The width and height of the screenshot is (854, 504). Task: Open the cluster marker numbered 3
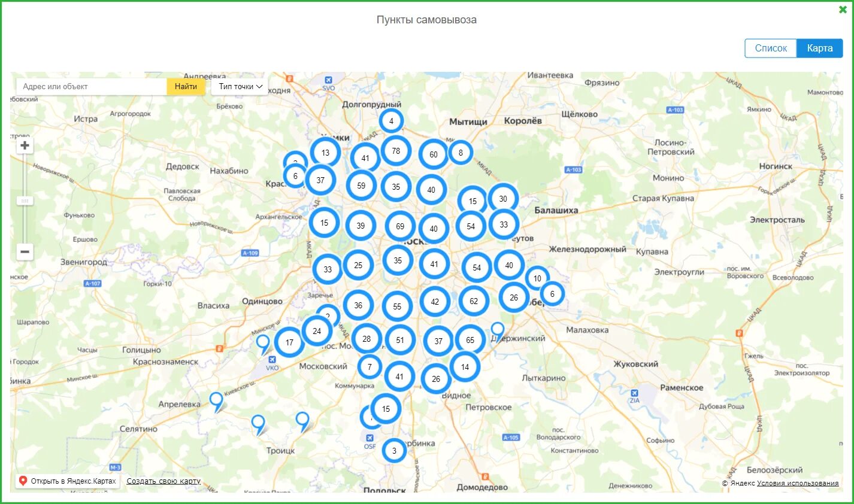point(394,451)
